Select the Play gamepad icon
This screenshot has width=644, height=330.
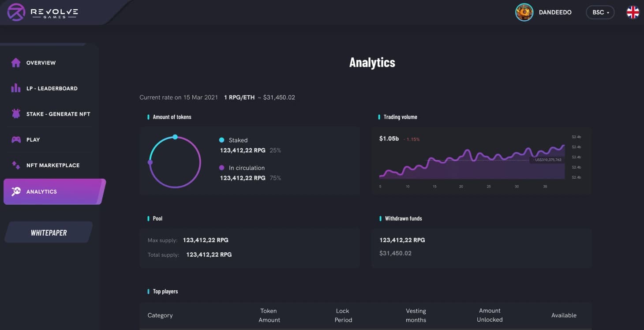click(15, 139)
